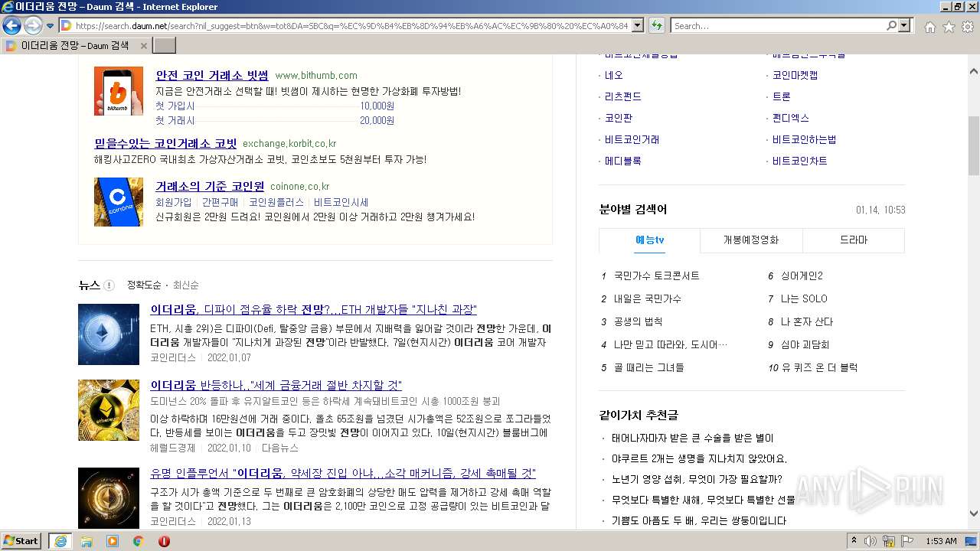Click the browser Forward arrow button
The image size is (980, 551).
pyautogui.click(x=33, y=25)
